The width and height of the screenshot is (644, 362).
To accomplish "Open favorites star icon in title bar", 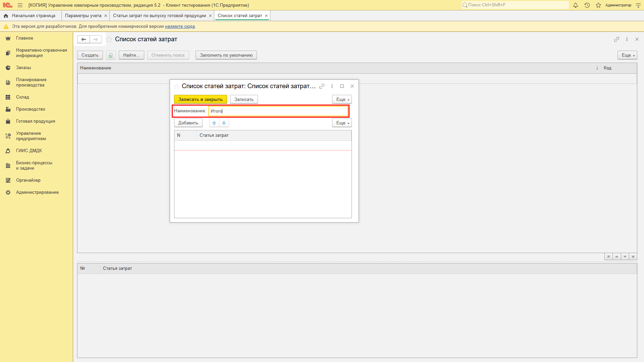I will click(598, 5).
